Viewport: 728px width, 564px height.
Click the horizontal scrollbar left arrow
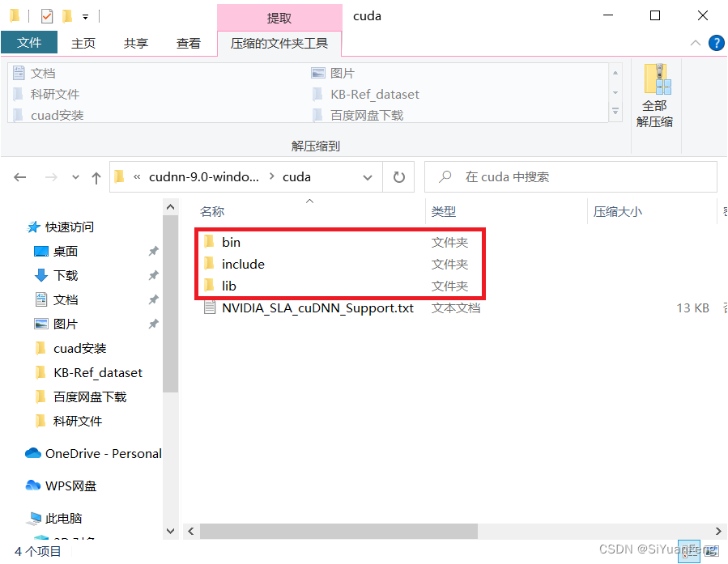(x=191, y=531)
